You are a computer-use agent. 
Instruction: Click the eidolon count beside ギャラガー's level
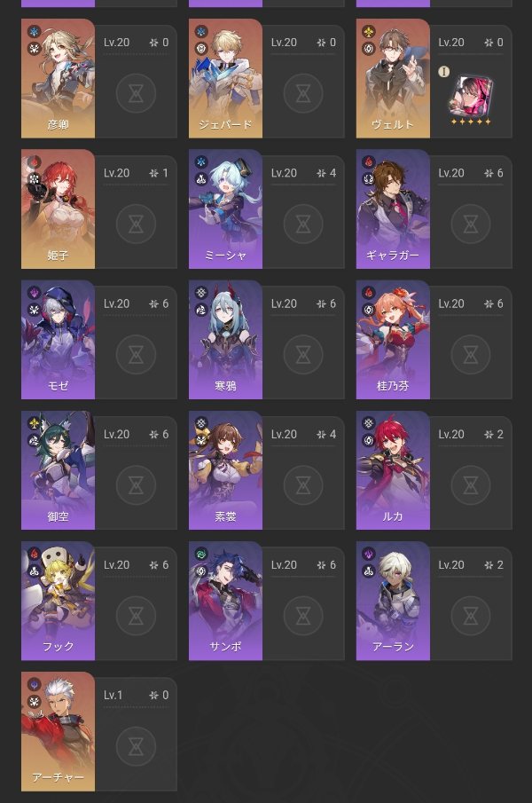(x=494, y=173)
